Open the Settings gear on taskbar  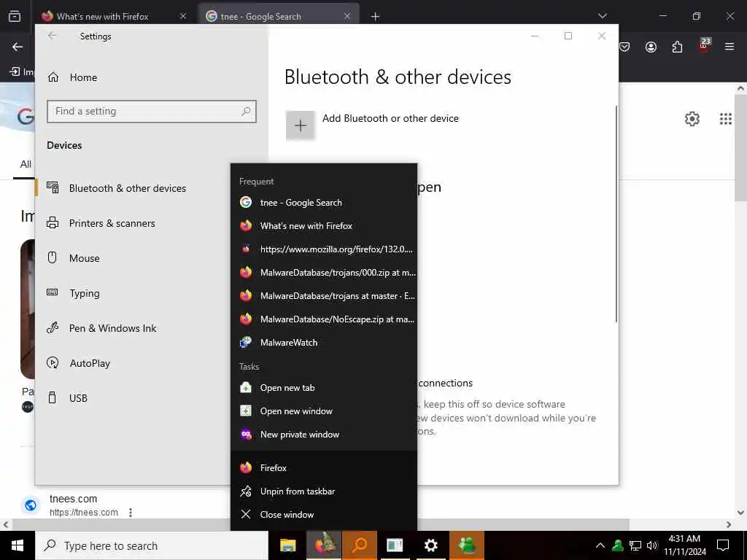(x=430, y=545)
